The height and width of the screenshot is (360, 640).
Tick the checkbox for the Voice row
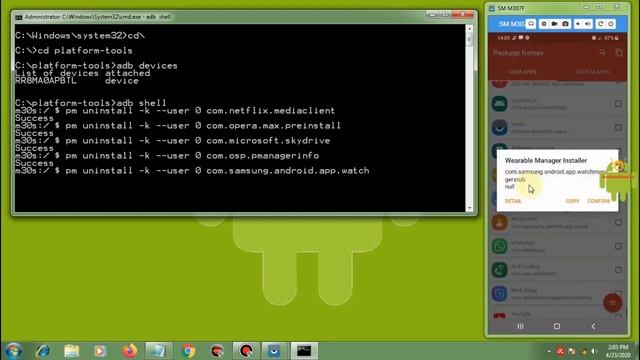(618, 127)
